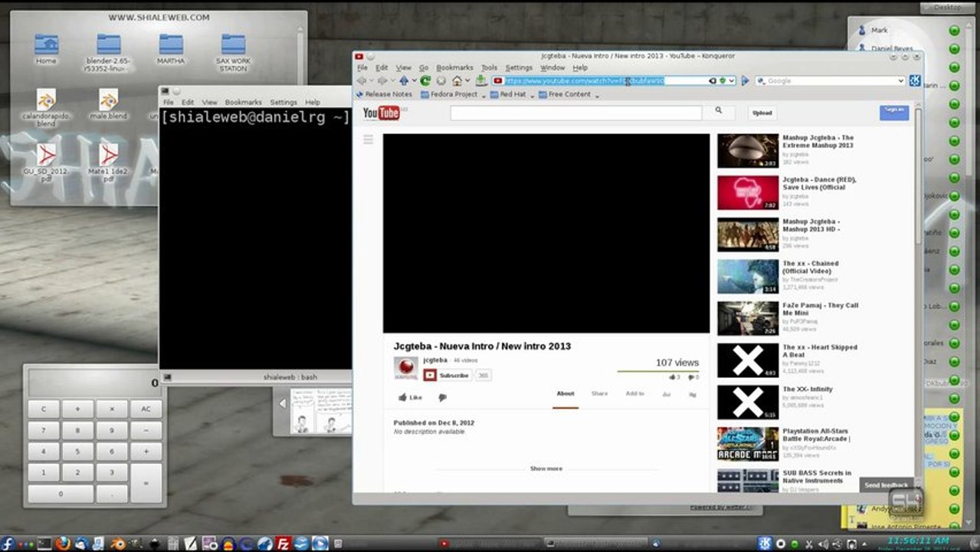
Task: Reload the page with the green refresh icon
Action: (425, 80)
